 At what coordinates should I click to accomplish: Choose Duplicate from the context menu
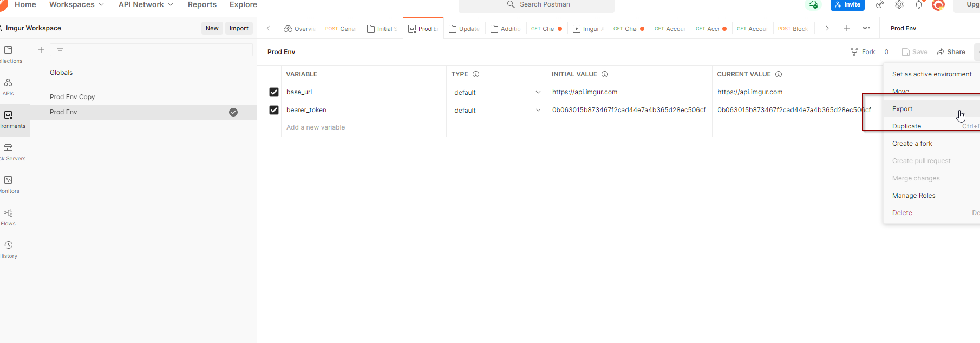point(931,126)
